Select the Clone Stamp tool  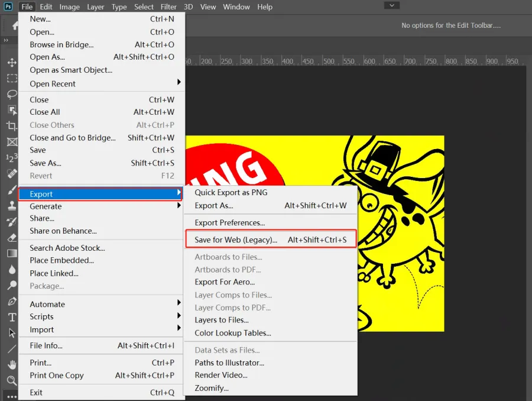click(11, 206)
